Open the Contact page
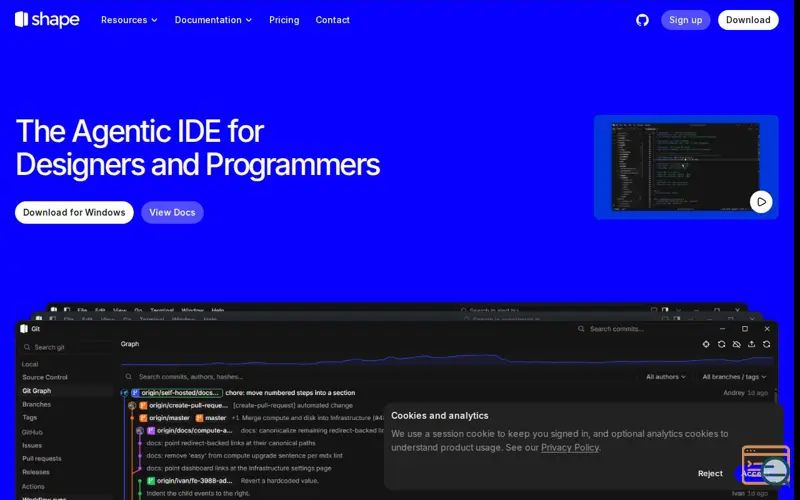Viewport: 800px width, 500px height. click(333, 20)
